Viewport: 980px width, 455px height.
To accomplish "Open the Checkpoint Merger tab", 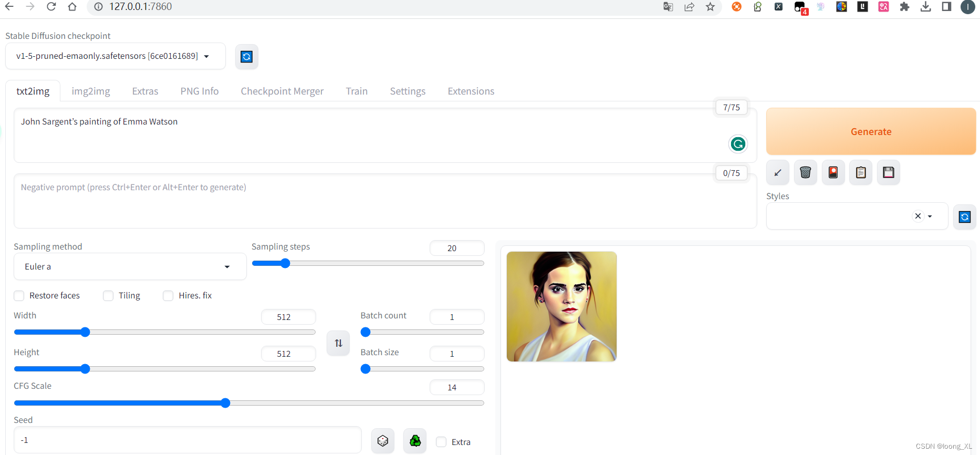I will 282,91.
